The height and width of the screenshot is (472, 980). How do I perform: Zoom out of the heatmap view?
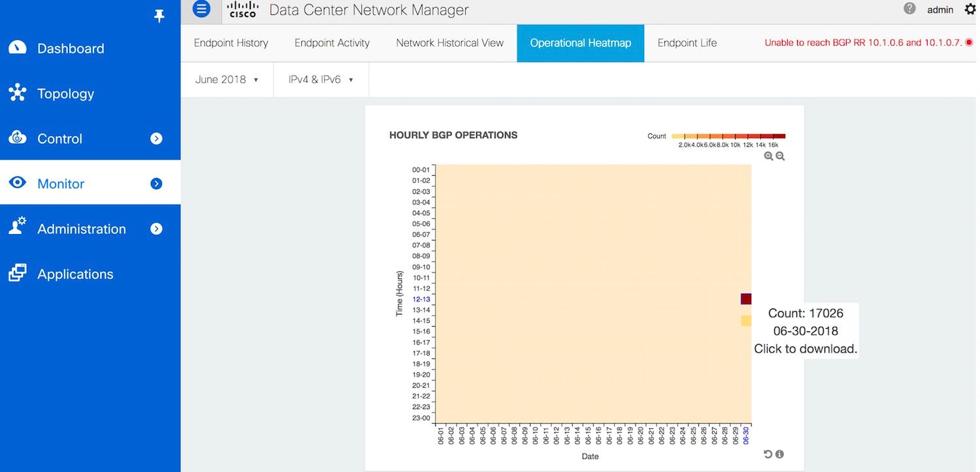pyautogui.click(x=780, y=156)
